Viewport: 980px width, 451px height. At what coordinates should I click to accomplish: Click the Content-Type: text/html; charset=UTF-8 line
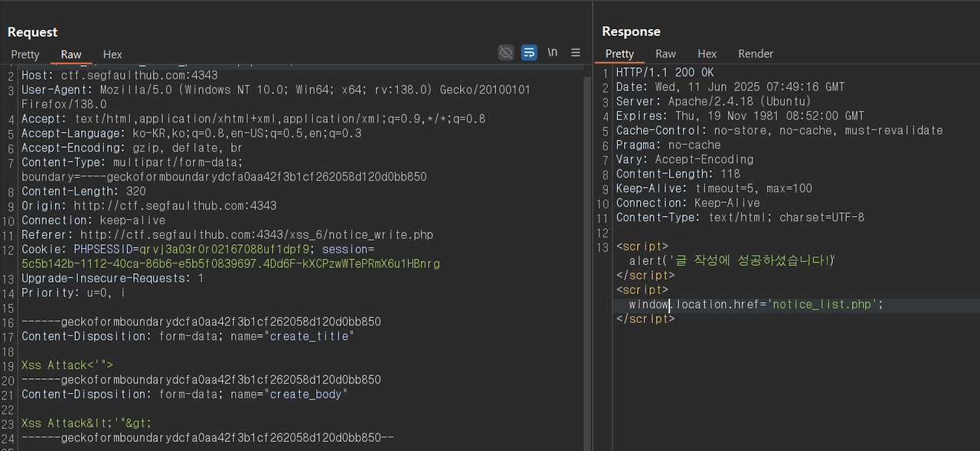pos(740,218)
